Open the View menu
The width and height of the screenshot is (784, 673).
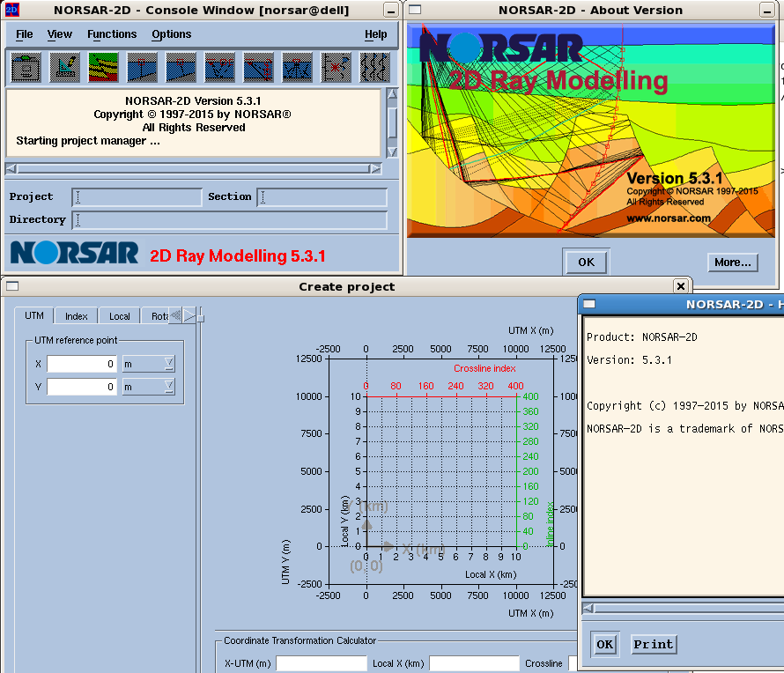pyautogui.click(x=60, y=34)
